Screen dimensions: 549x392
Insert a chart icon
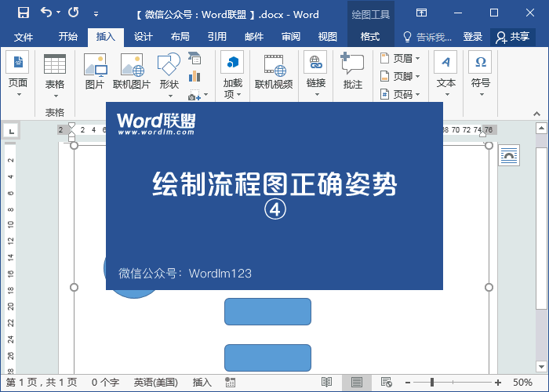(x=195, y=76)
